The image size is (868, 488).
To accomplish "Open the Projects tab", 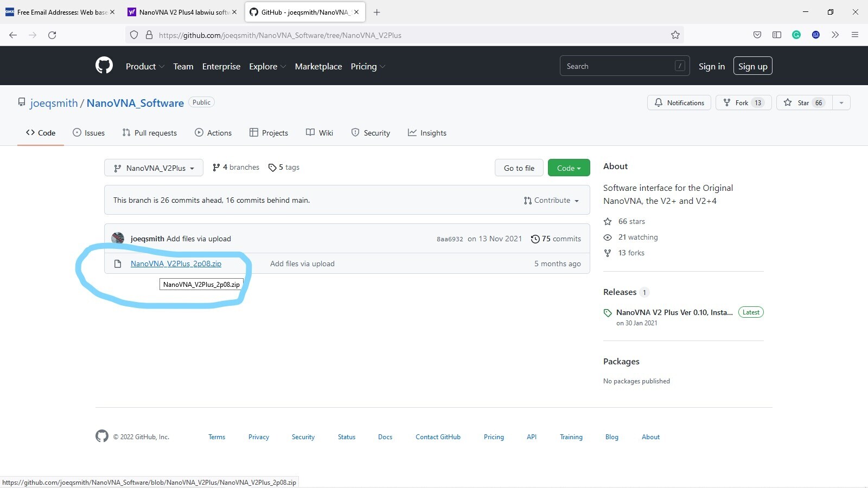I will point(269,133).
